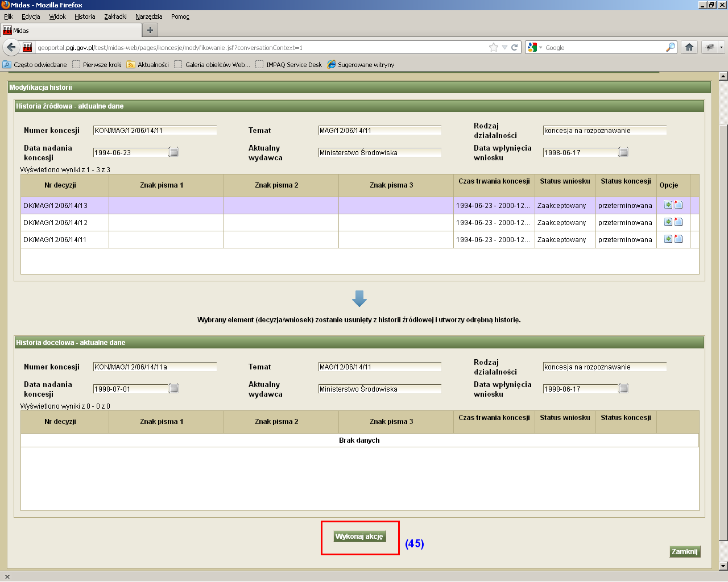Screen dimensions: 728x582
Task: Click delete document icon in DK/MAG/12/06/14/13 row
Action: click(x=678, y=205)
